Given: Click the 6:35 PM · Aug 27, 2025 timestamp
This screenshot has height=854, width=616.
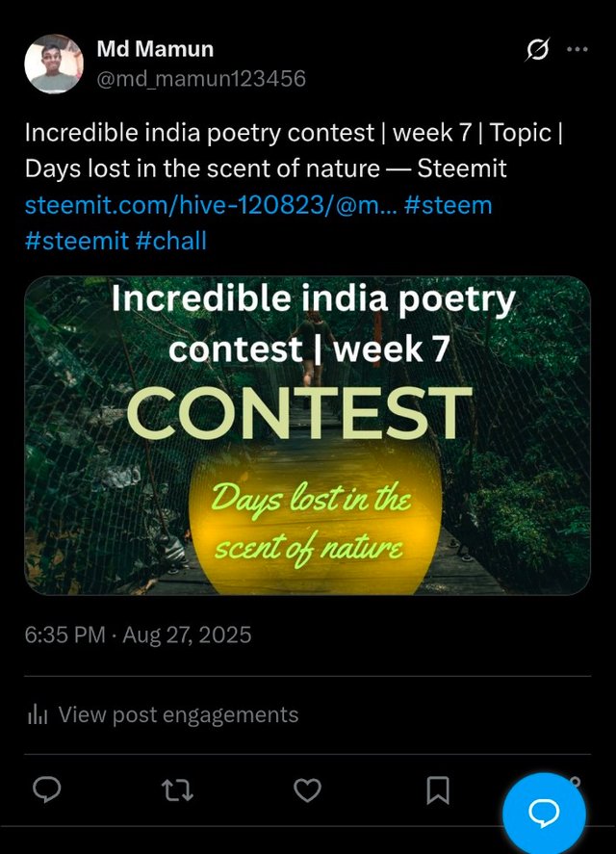Looking at the screenshot, I should pyautogui.click(x=138, y=634).
